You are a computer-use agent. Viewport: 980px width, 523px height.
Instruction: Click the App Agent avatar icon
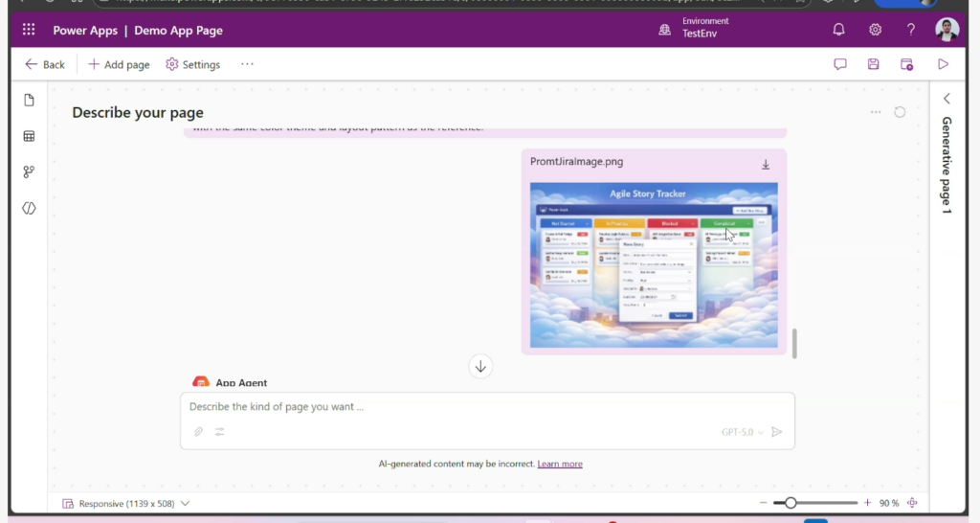(201, 381)
